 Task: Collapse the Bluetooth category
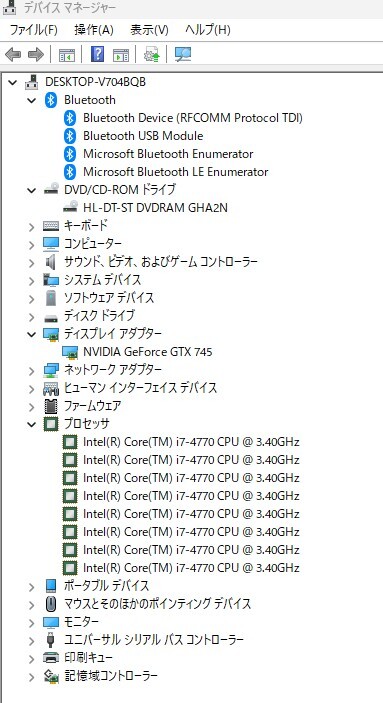[31, 100]
